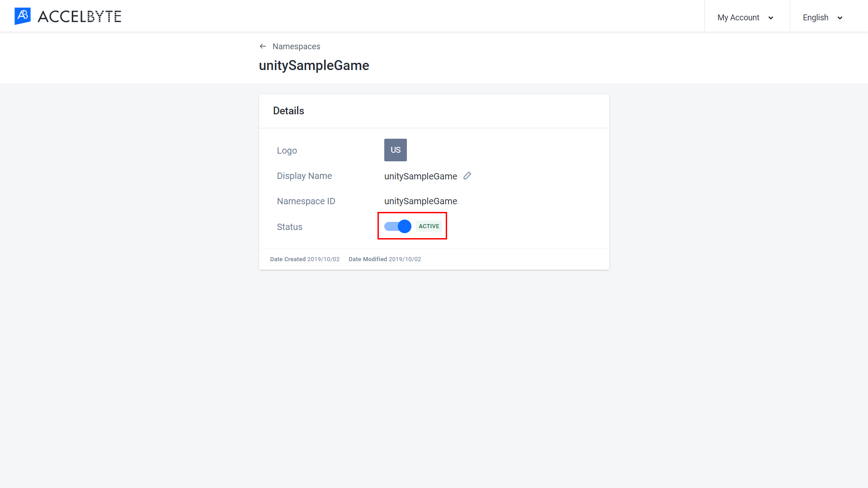Click the Display Name value unitySampleGame
Image resolution: width=868 pixels, height=488 pixels.
click(420, 176)
